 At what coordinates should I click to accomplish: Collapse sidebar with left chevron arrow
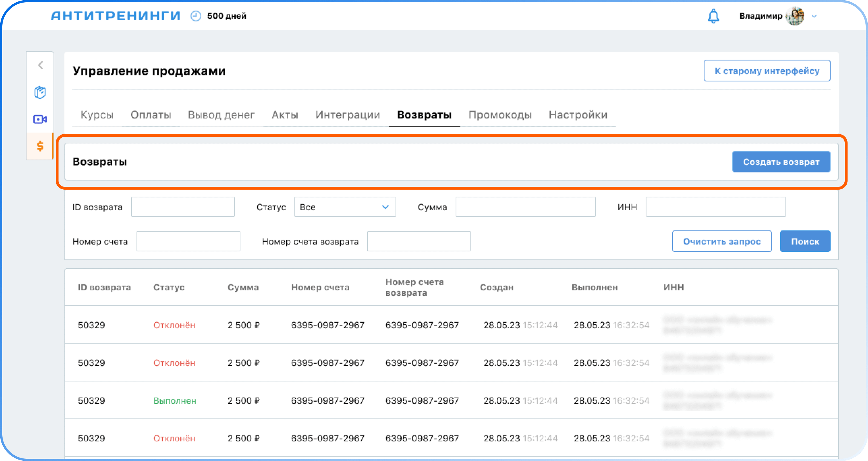point(40,65)
